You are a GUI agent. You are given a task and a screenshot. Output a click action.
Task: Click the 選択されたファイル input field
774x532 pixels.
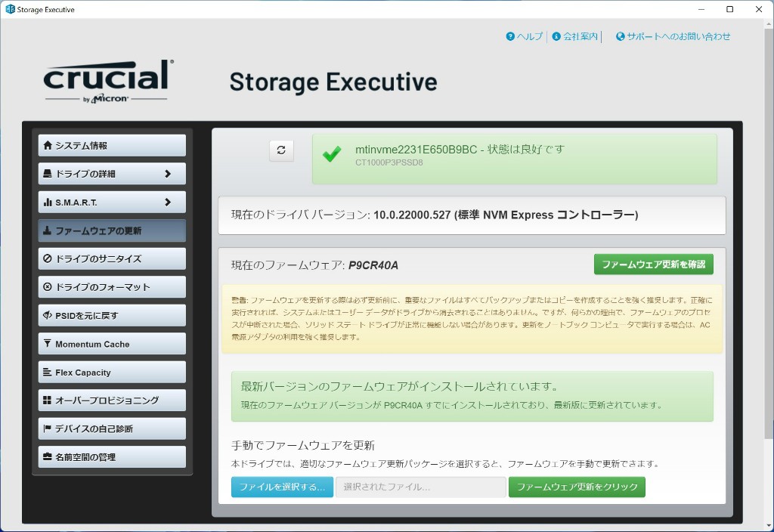click(x=420, y=487)
